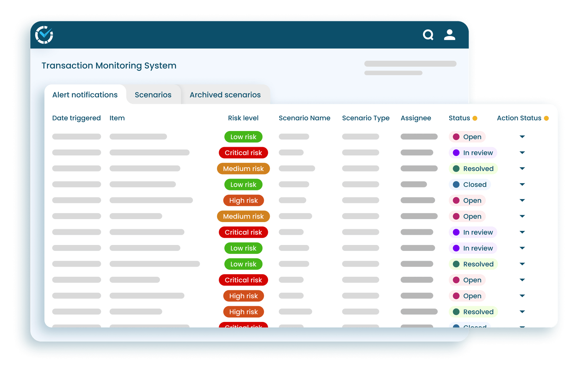Sort by the Date triggered column header
This screenshot has height=376, width=588.
(x=76, y=118)
